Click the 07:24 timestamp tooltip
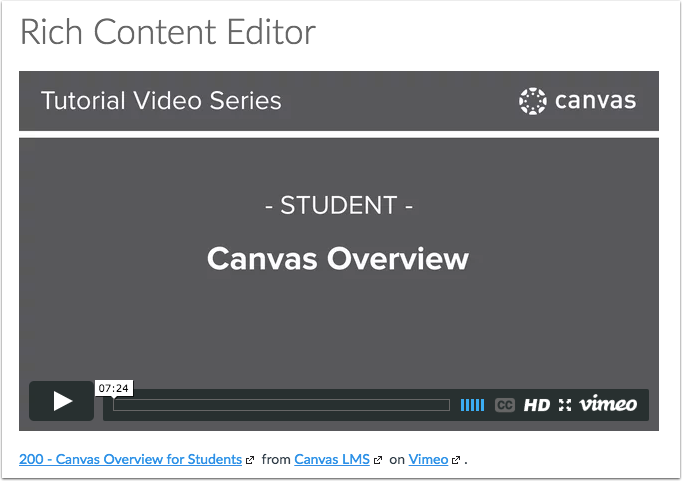 (114, 388)
